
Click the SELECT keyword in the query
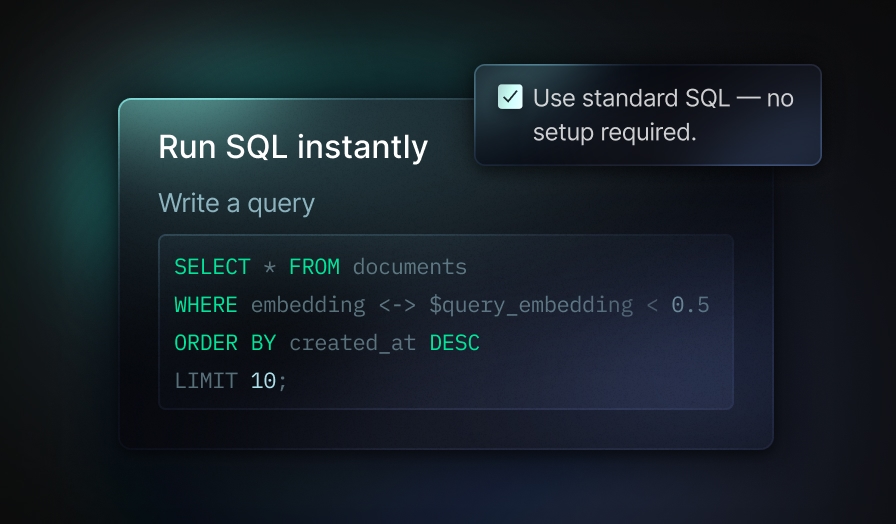(212, 267)
